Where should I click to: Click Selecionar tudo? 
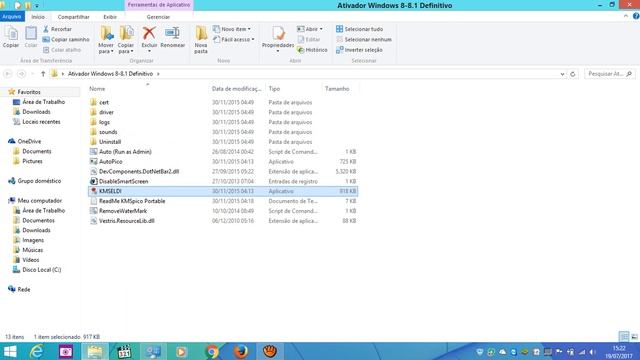click(x=360, y=29)
